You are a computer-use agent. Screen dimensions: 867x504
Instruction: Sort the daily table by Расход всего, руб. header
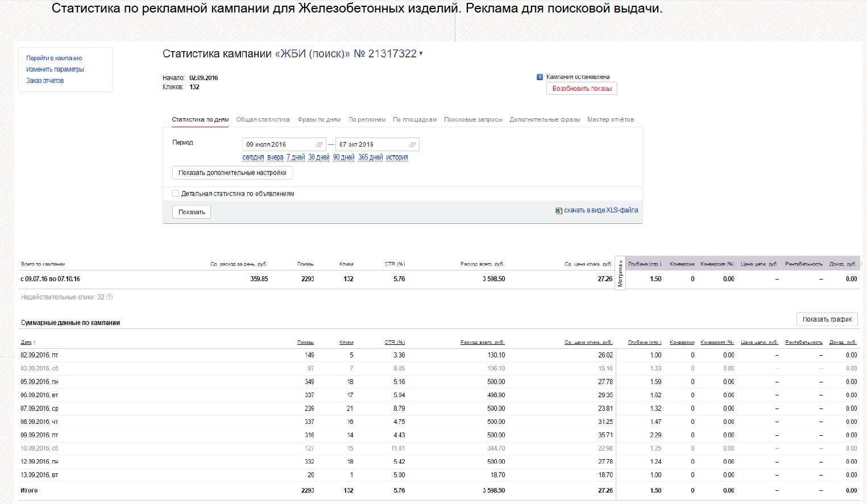483,343
